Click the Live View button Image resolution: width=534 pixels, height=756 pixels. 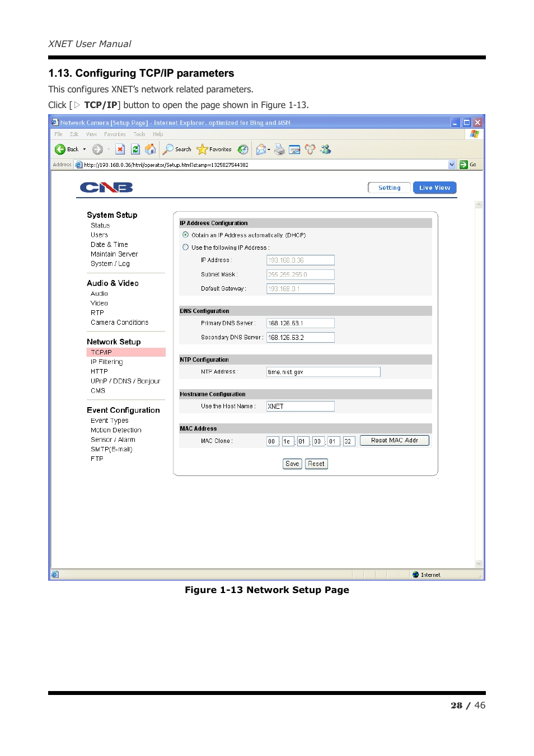click(x=435, y=188)
